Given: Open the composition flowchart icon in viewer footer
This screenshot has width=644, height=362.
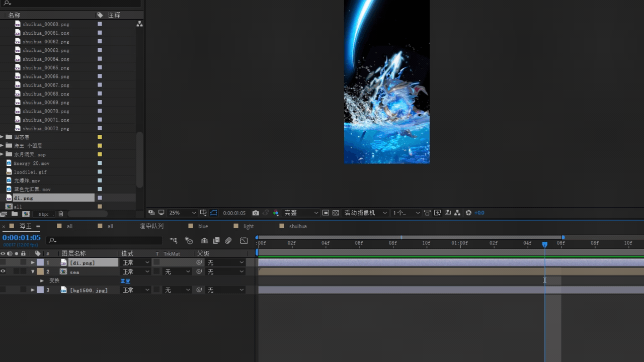Looking at the screenshot, I should point(458,213).
